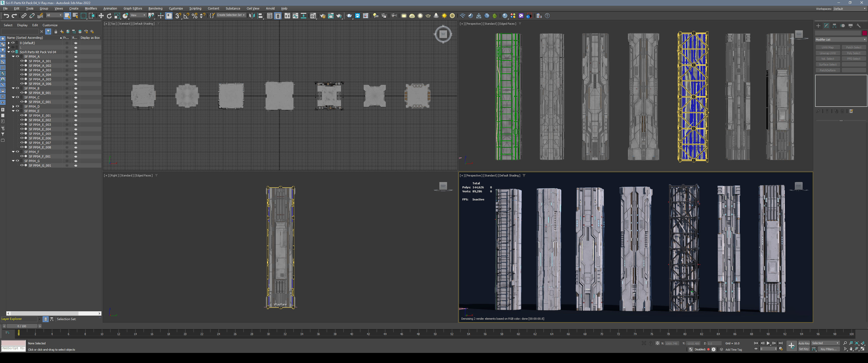Choose the Select Object tool
Image resolution: width=868 pixels, height=363 pixels.
point(67,16)
